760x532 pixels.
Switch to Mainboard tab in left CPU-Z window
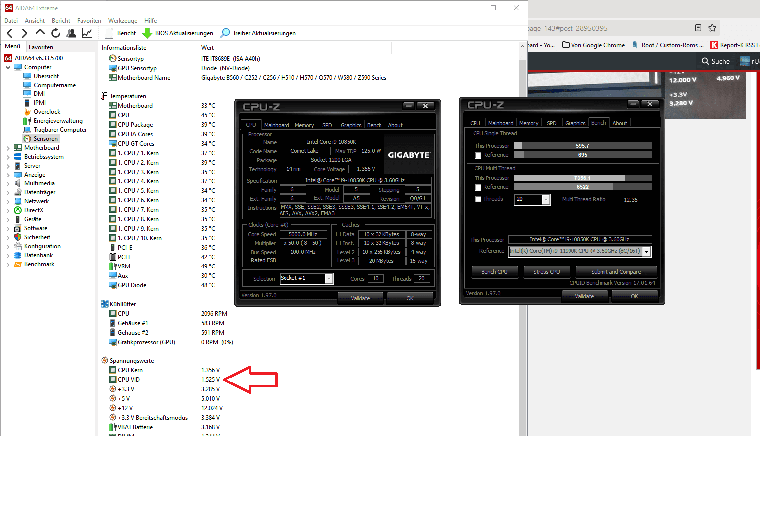277,125
